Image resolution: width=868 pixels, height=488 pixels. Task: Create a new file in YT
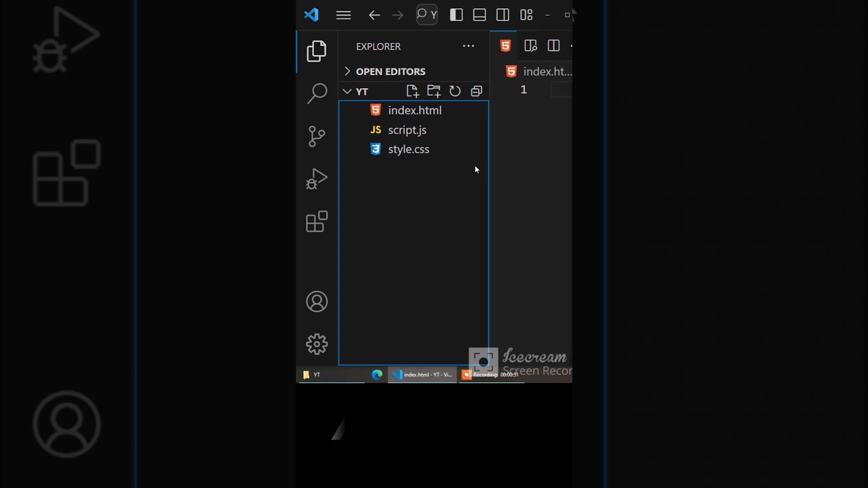pos(412,91)
